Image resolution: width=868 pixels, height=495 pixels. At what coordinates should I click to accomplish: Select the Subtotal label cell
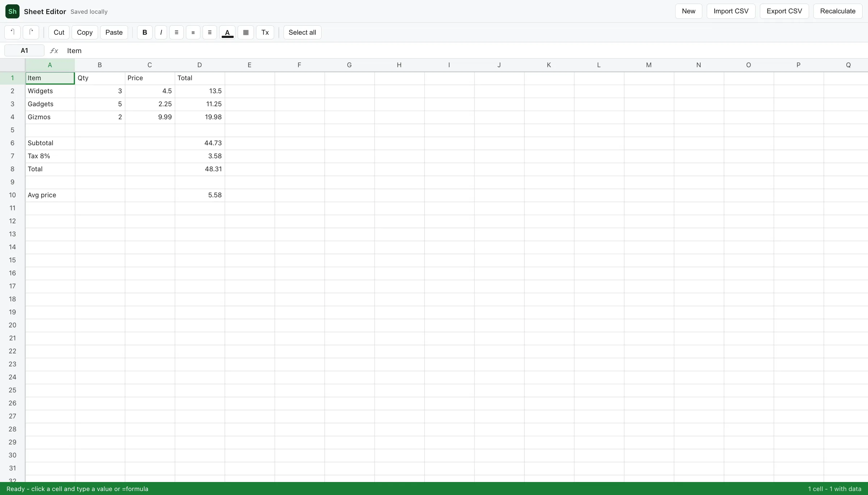[50, 143]
